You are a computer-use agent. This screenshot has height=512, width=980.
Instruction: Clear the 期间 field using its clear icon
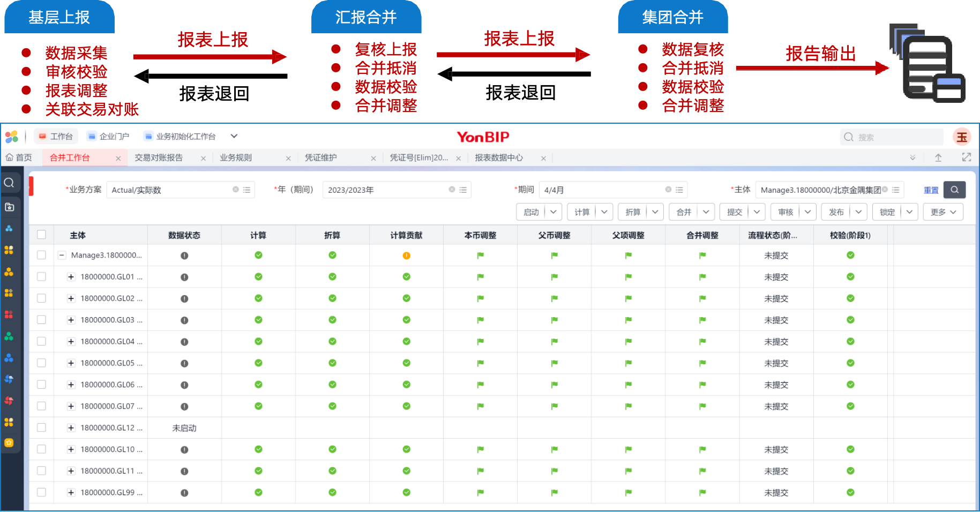coord(668,190)
